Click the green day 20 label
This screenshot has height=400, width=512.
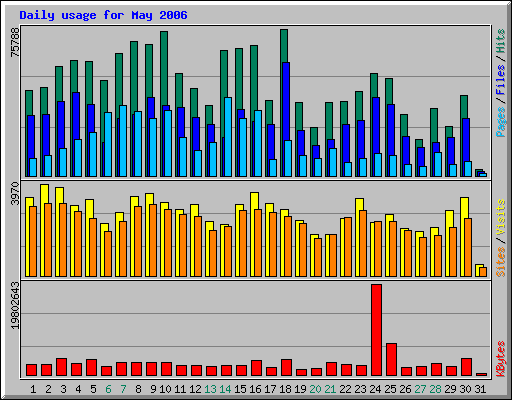pyautogui.click(x=315, y=389)
